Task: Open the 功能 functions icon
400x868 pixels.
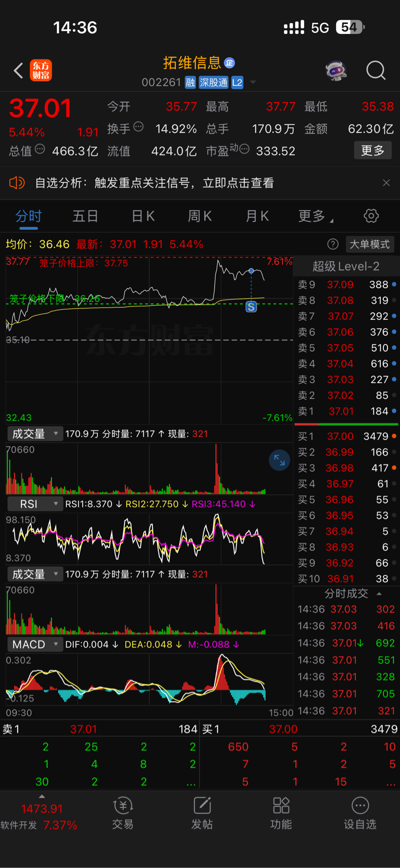Action: tap(281, 813)
